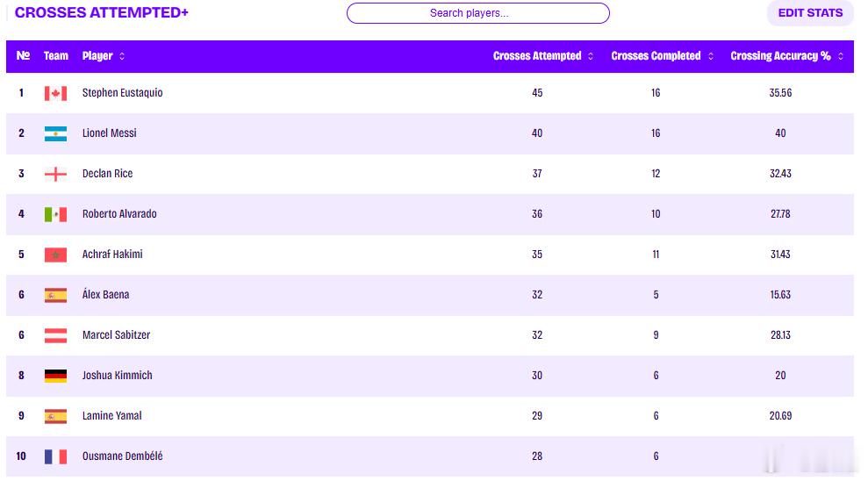Click Baena's crossing accuracy 15.63
The image size is (868, 481).
click(x=780, y=295)
